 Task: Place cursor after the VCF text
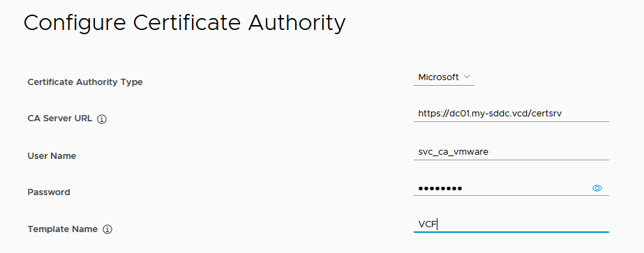(437, 224)
